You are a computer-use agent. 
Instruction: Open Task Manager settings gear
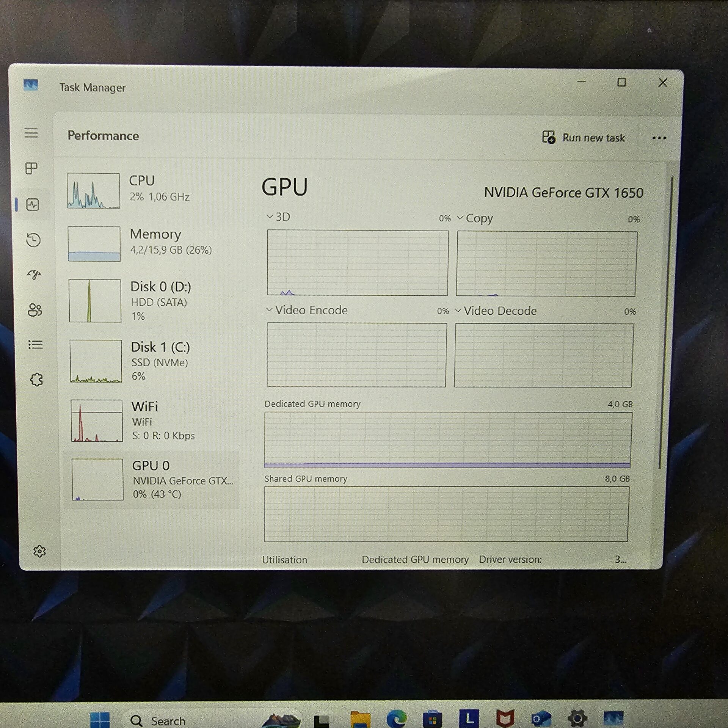click(39, 551)
